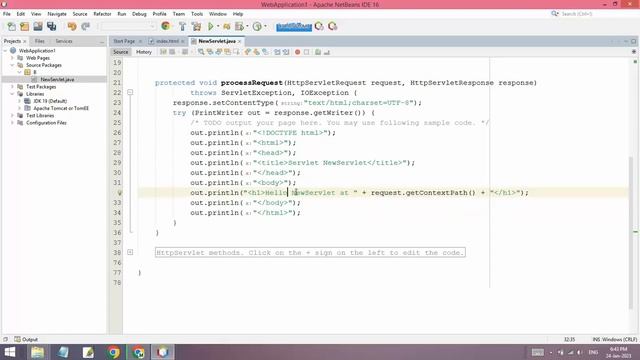Viewport: 640px width, 360px height.
Task: Collapse the WebApplication1 project node
Action: pos(5,51)
